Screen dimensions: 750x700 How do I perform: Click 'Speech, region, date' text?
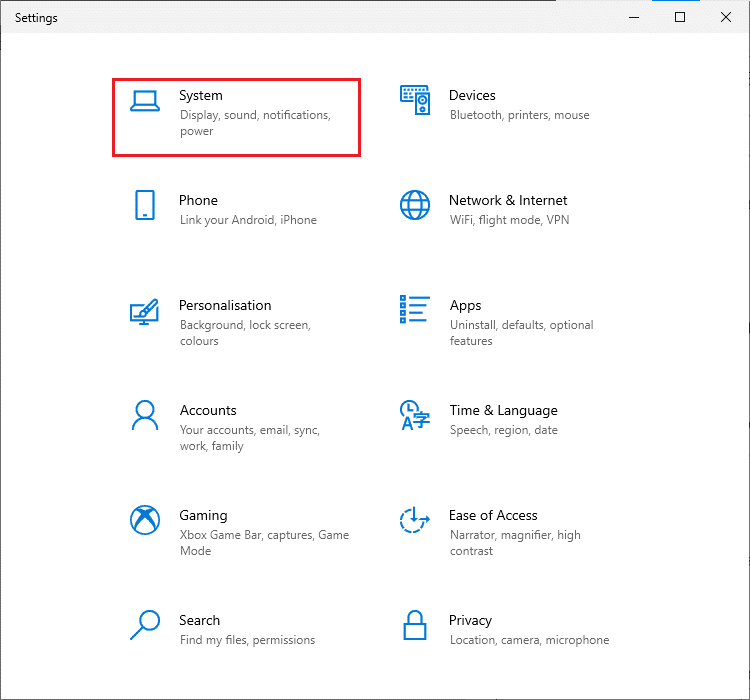point(504,430)
